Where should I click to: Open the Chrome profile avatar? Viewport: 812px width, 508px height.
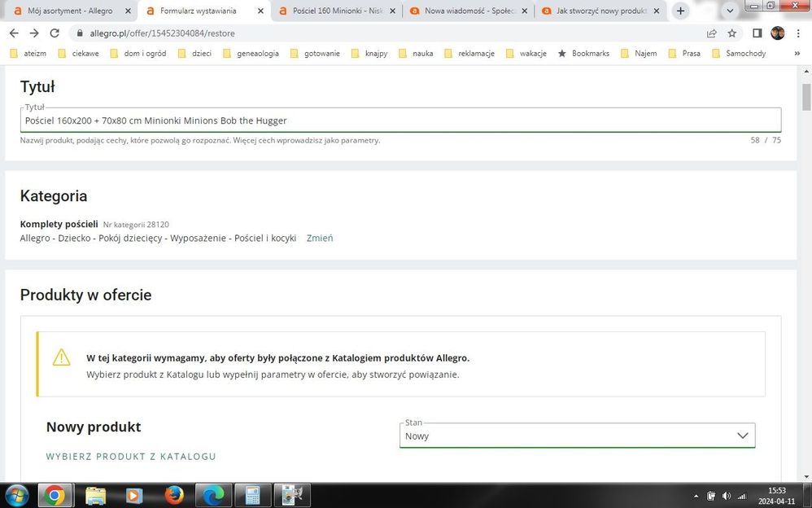click(777, 33)
